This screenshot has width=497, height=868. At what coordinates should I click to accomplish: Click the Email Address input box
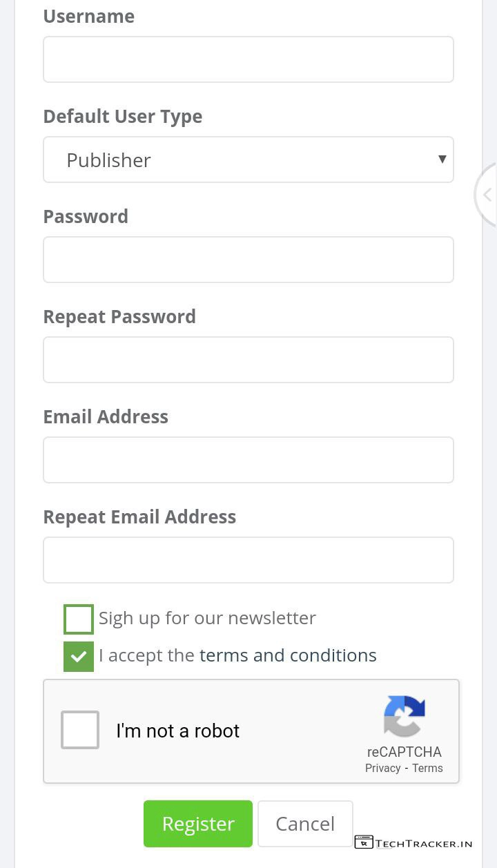[248, 460]
